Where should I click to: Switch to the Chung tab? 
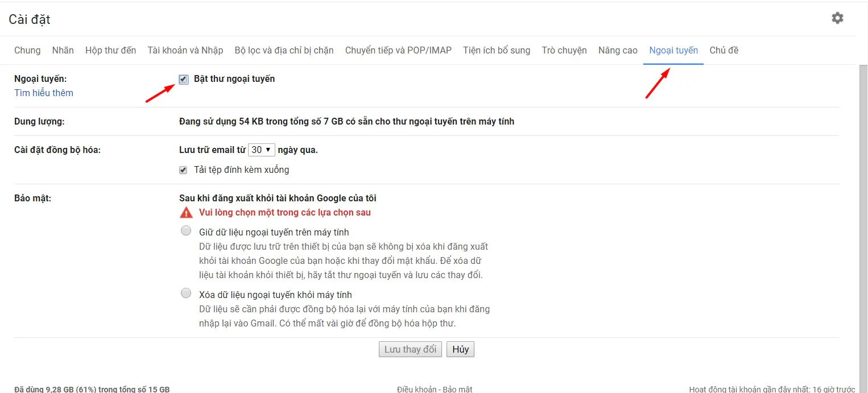(x=27, y=51)
